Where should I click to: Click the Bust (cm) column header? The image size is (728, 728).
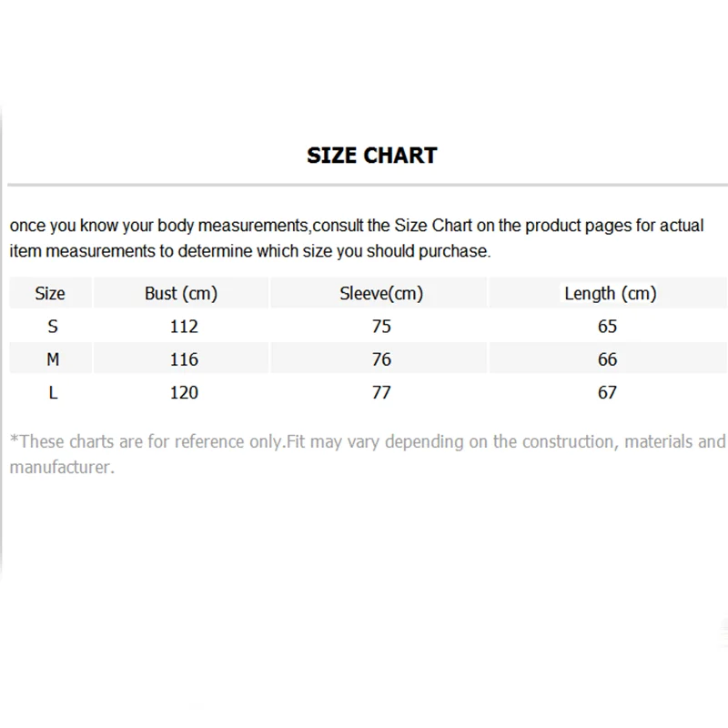(181, 293)
